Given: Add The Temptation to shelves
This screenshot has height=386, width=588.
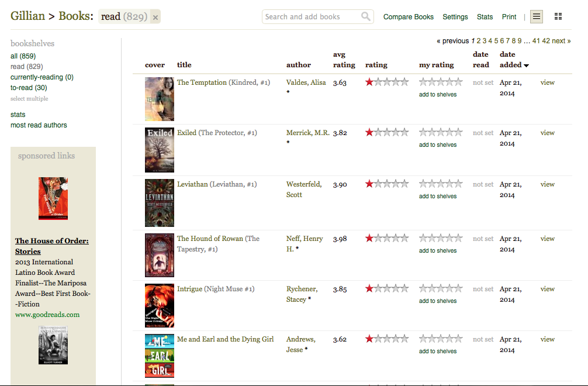Looking at the screenshot, I should point(438,95).
